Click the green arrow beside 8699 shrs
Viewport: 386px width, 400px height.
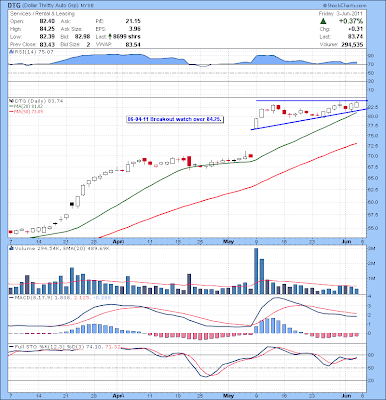coord(110,37)
